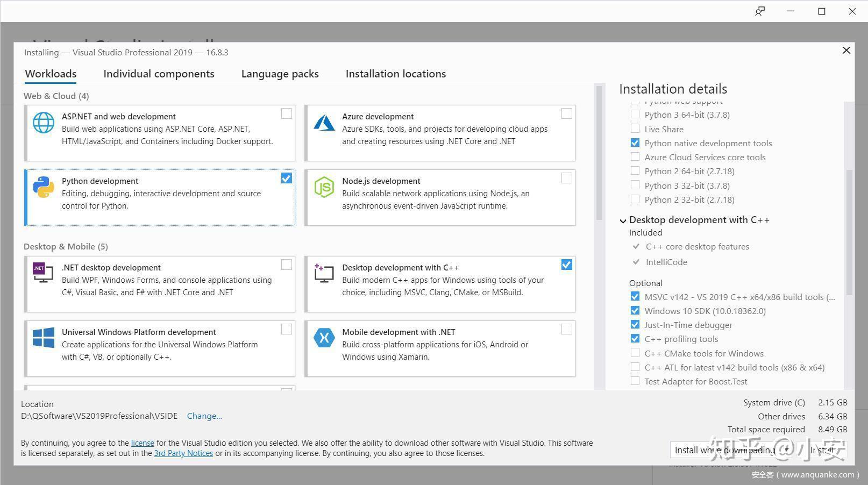868x485 pixels.
Task: Disable the C++ profiling tools component
Action: click(635, 339)
